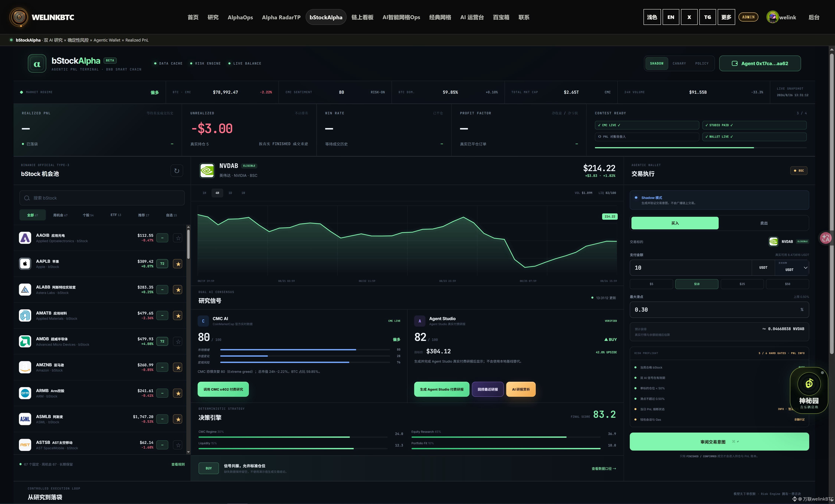Star the ASTSB stock
This screenshot has height=504, width=835.
(178, 445)
